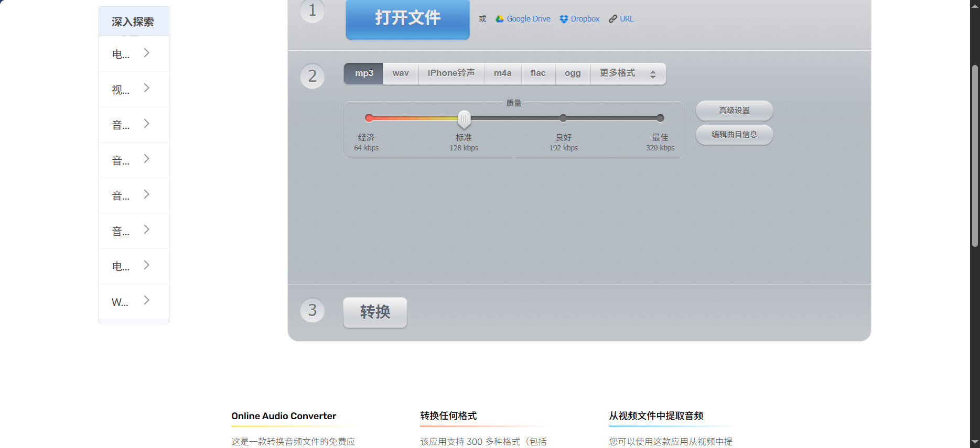
Task: Select the ogg format tab
Action: (x=573, y=73)
